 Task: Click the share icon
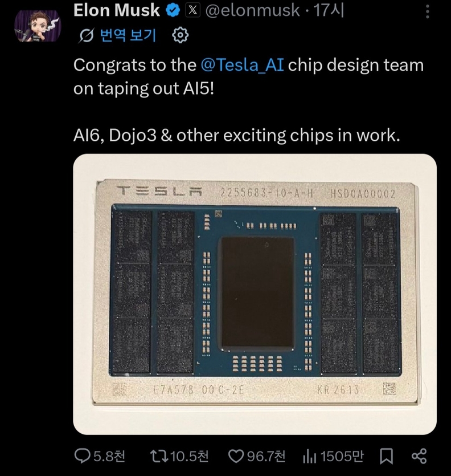point(419,456)
